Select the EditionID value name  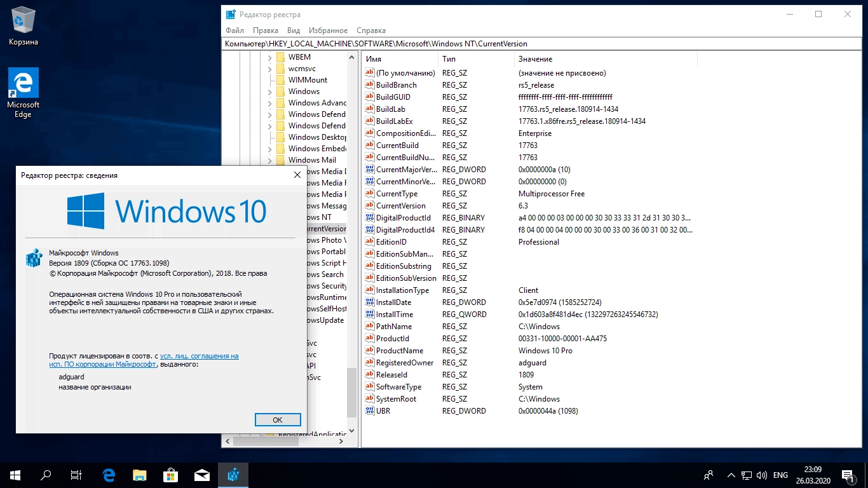[x=391, y=242]
